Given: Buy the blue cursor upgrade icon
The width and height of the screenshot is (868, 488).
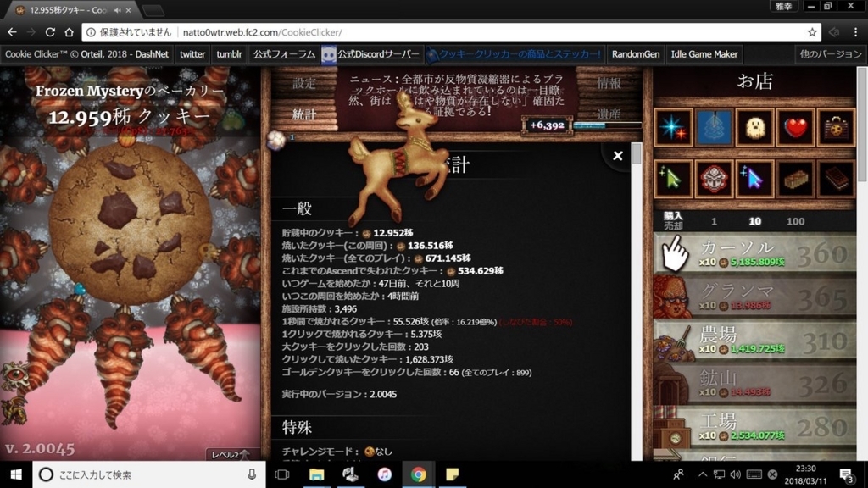Looking at the screenshot, I should (755, 178).
